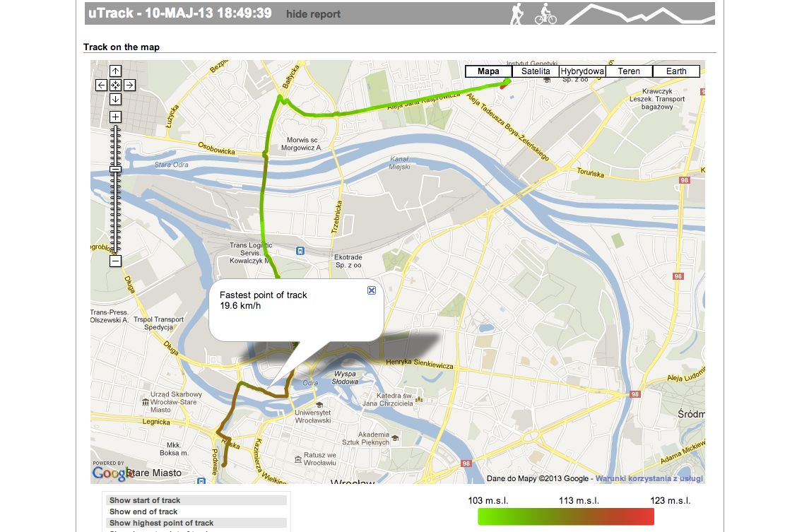The height and width of the screenshot is (532, 797).
Task: Click the Akademia Sztuk Pięknych school icon
Action: 395,438
